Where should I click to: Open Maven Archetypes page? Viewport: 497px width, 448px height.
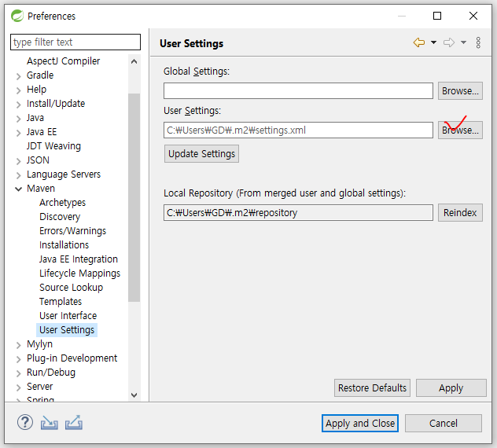pos(62,203)
